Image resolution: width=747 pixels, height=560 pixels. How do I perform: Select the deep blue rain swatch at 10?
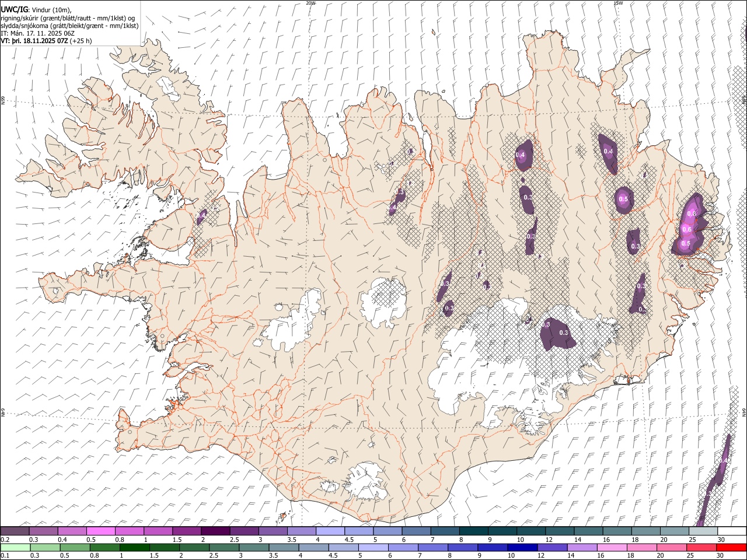point(522,547)
